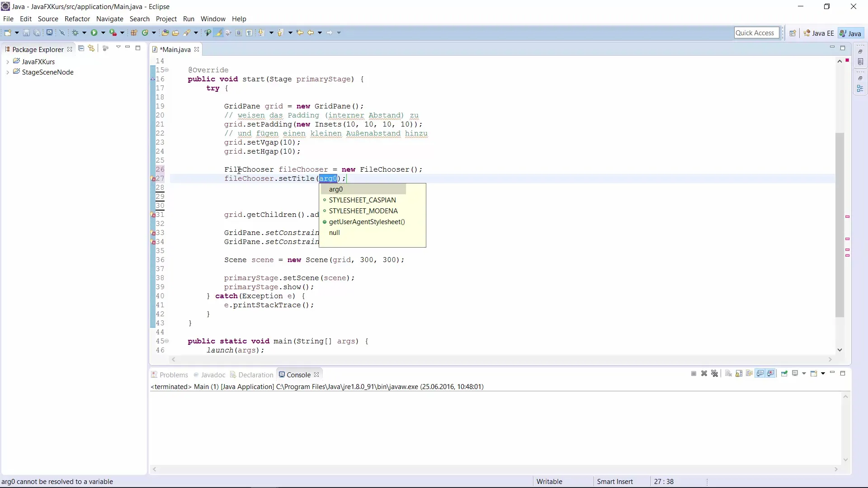Viewport: 868px width, 488px height.
Task: Choose the arg0 suggestion entry
Action: [x=363, y=189]
